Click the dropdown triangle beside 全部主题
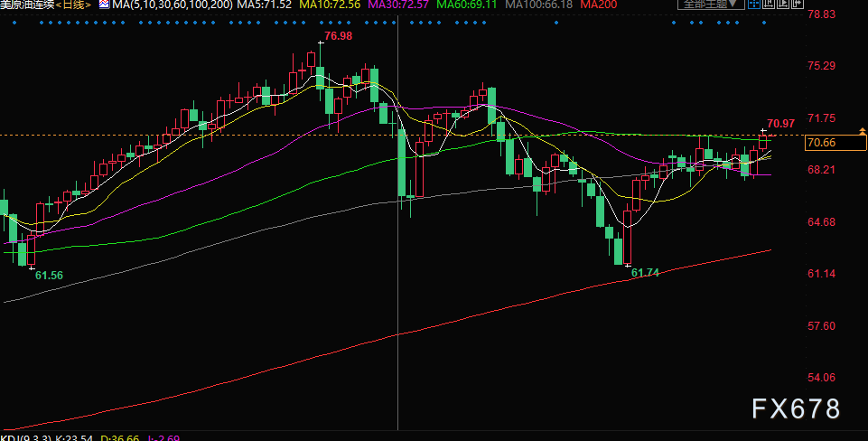The height and width of the screenshot is (441, 868). click(x=733, y=4)
